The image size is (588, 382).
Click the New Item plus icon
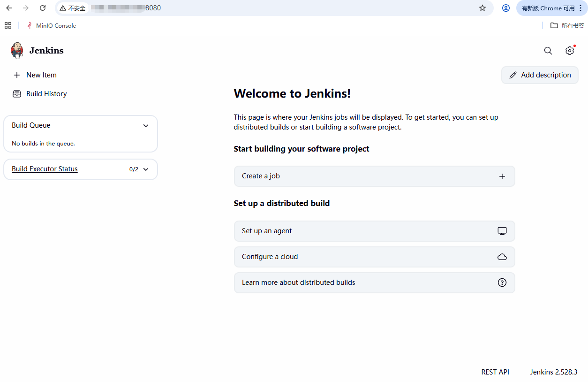17,75
